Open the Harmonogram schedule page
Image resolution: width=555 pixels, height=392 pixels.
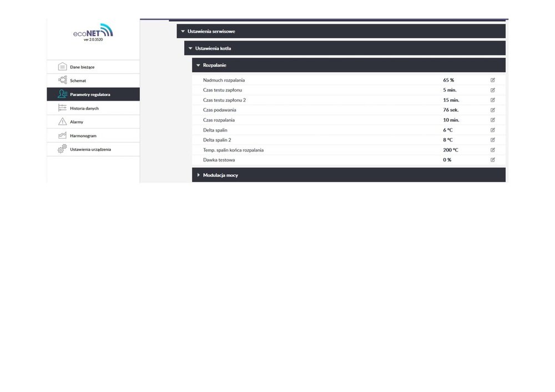click(x=83, y=135)
